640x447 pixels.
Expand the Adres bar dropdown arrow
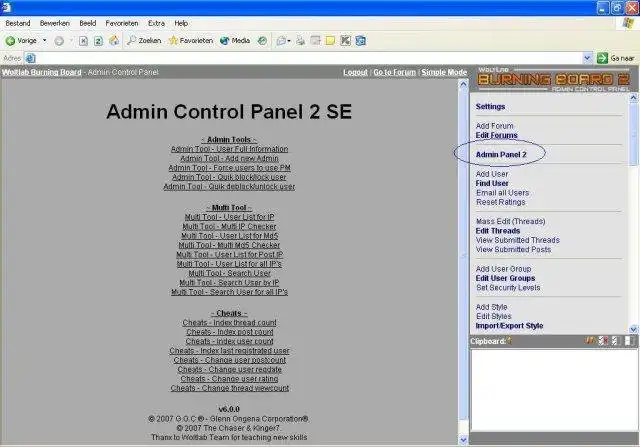click(587, 58)
